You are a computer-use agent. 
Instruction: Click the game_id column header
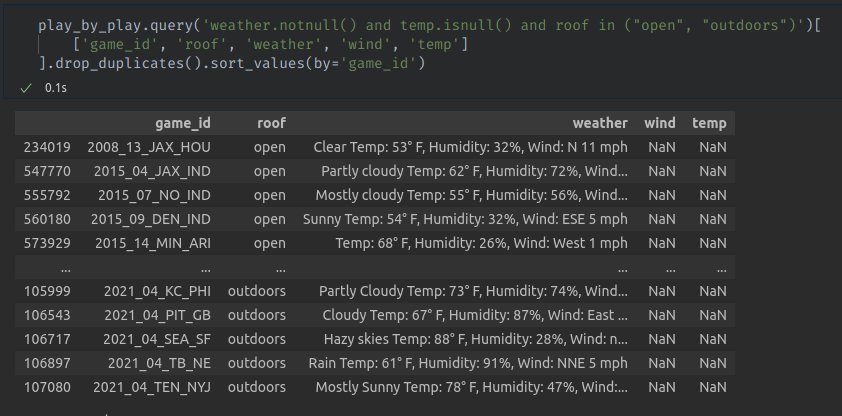[x=183, y=123]
